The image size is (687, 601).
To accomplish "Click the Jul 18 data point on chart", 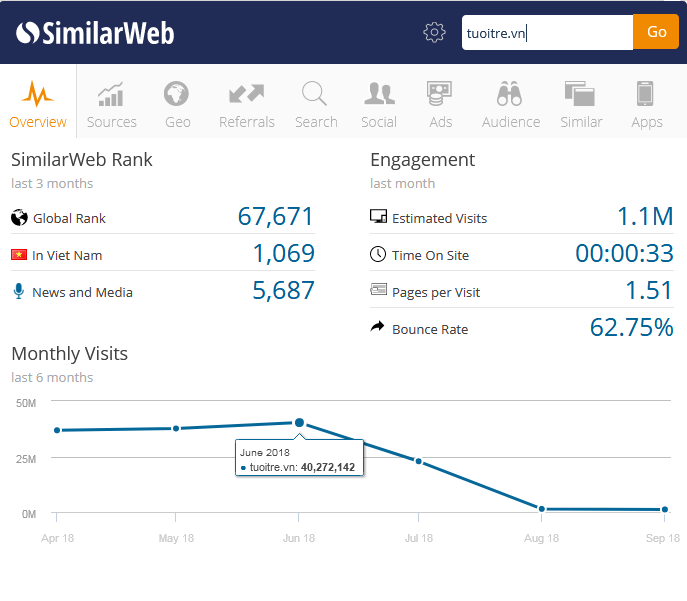I will tap(419, 461).
